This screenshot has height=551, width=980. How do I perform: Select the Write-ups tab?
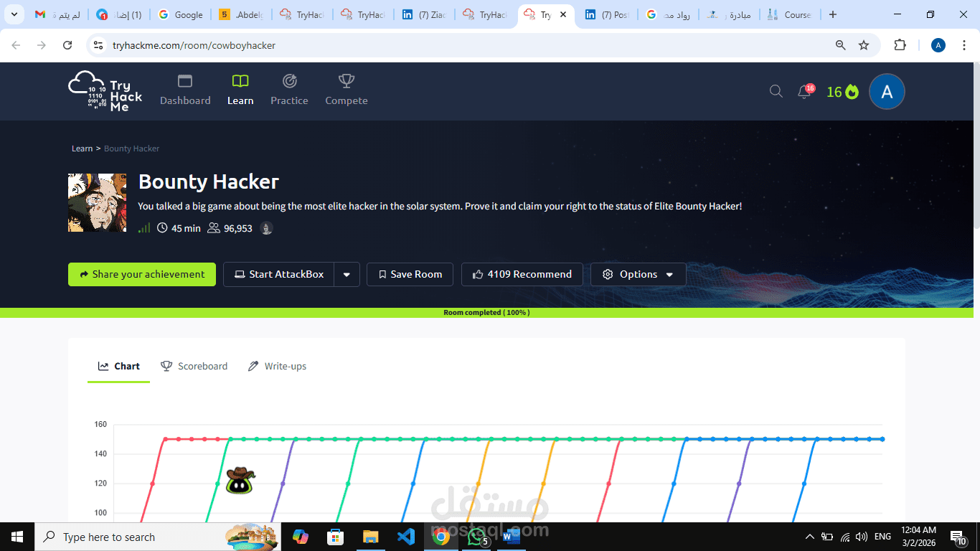tap(277, 366)
